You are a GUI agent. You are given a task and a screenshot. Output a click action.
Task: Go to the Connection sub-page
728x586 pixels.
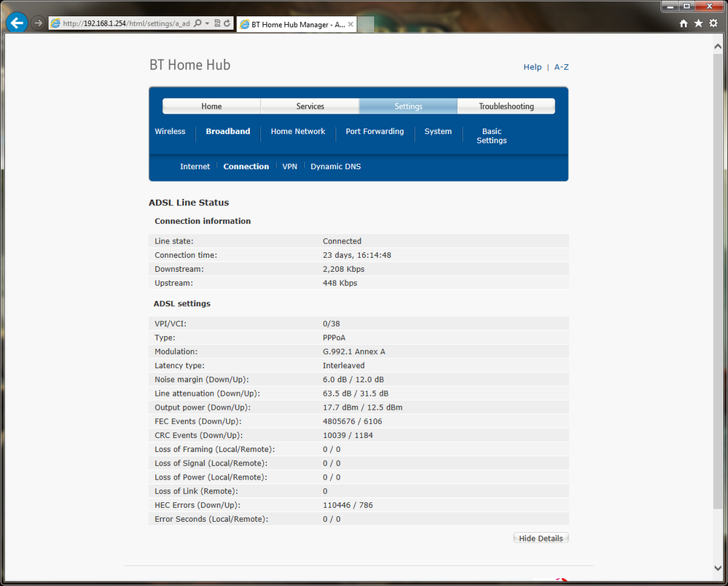click(x=246, y=166)
